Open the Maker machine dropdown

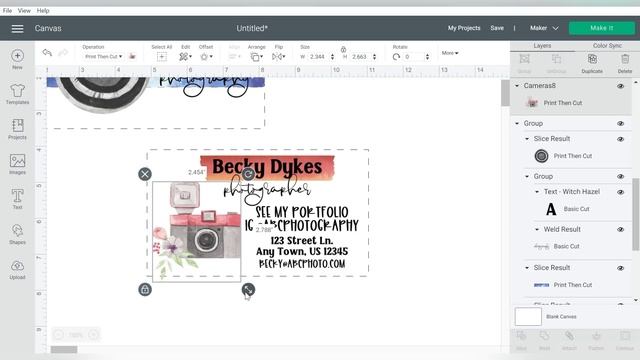point(544,28)
